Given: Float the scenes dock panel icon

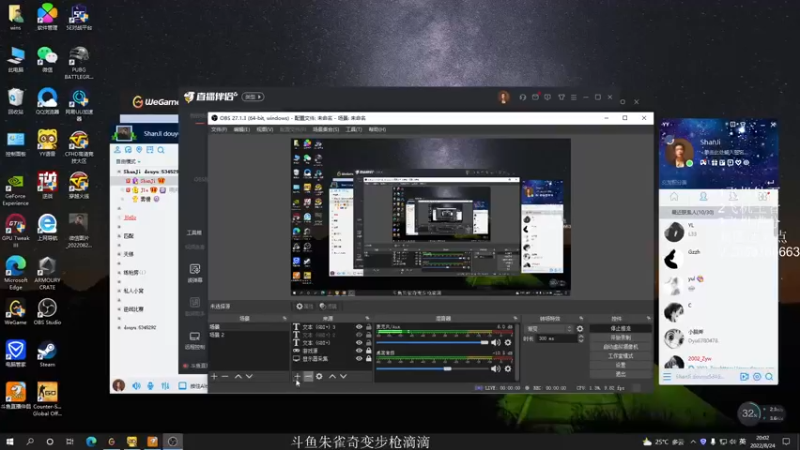Looking at the screenshot, I should tap(285, 318).
